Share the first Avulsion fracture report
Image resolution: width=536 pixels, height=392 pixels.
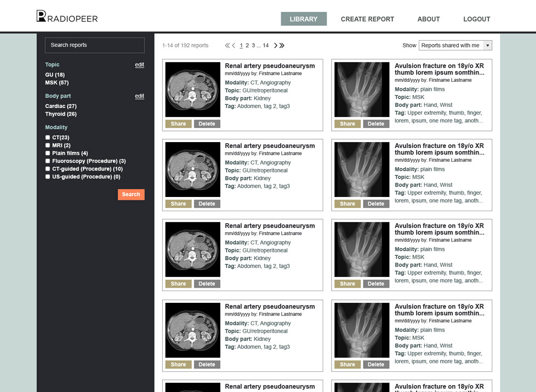click(347, 123)
